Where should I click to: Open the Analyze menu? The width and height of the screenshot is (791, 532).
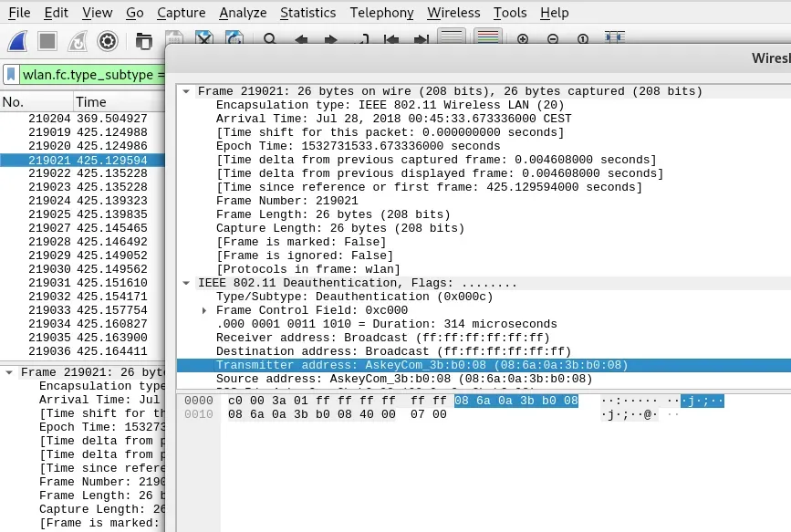pyautogui.click(x=243, y=13)
